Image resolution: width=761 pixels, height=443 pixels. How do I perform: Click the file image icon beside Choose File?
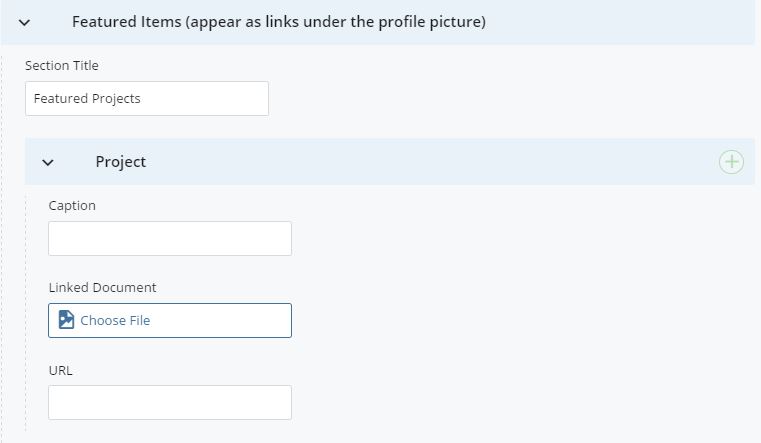click(66, 320)
